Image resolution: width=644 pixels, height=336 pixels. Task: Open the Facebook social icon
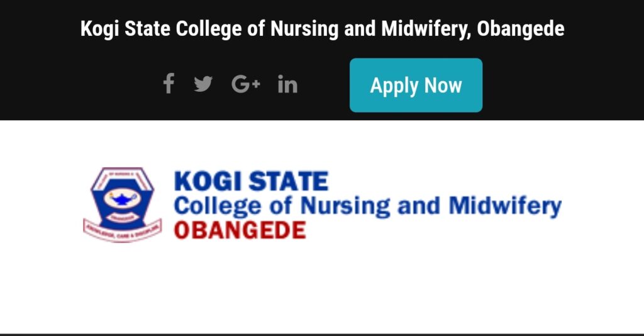169,84
